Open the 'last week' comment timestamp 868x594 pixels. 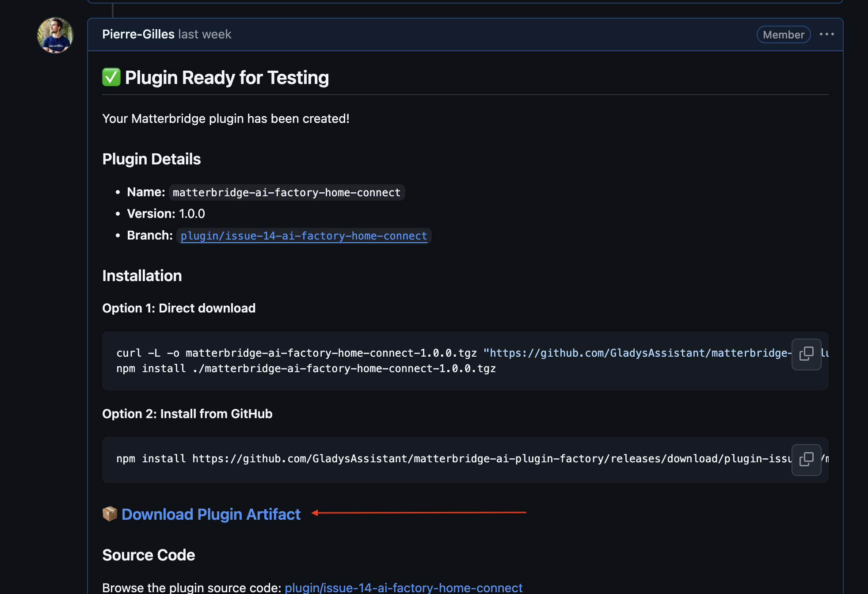205,34
